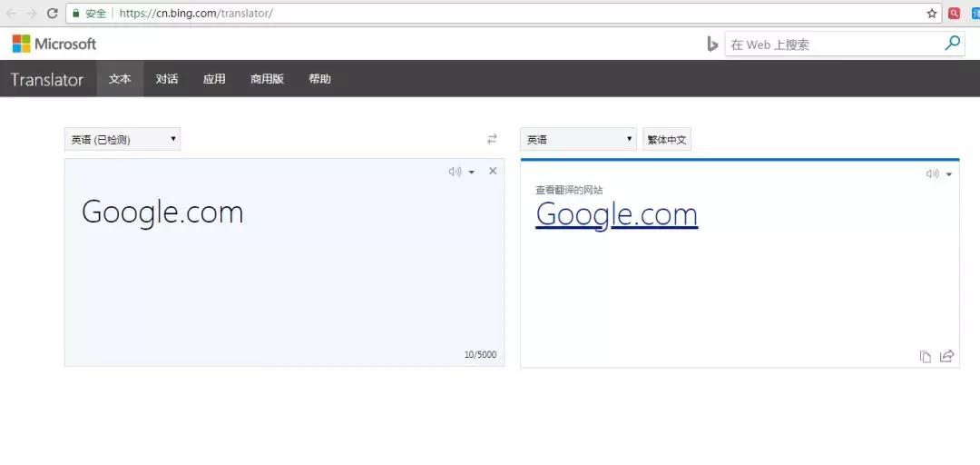Play audio of the translated text

click(932, 174)
